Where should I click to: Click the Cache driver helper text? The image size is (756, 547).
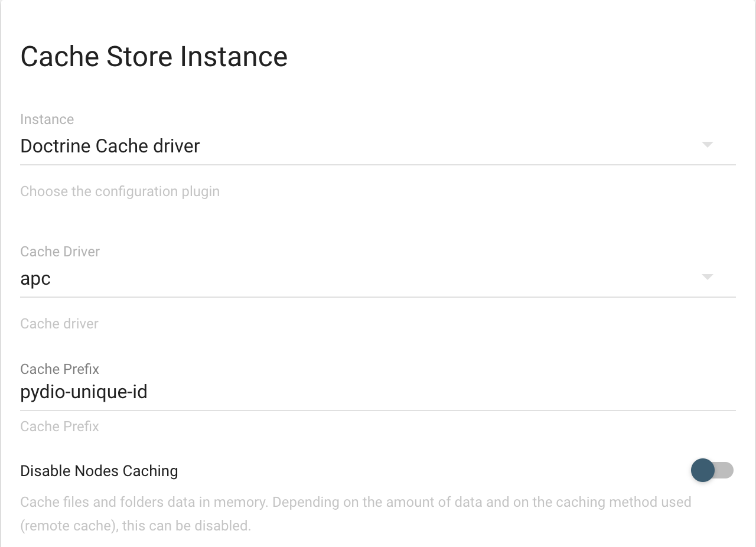(x=60, y=324)
